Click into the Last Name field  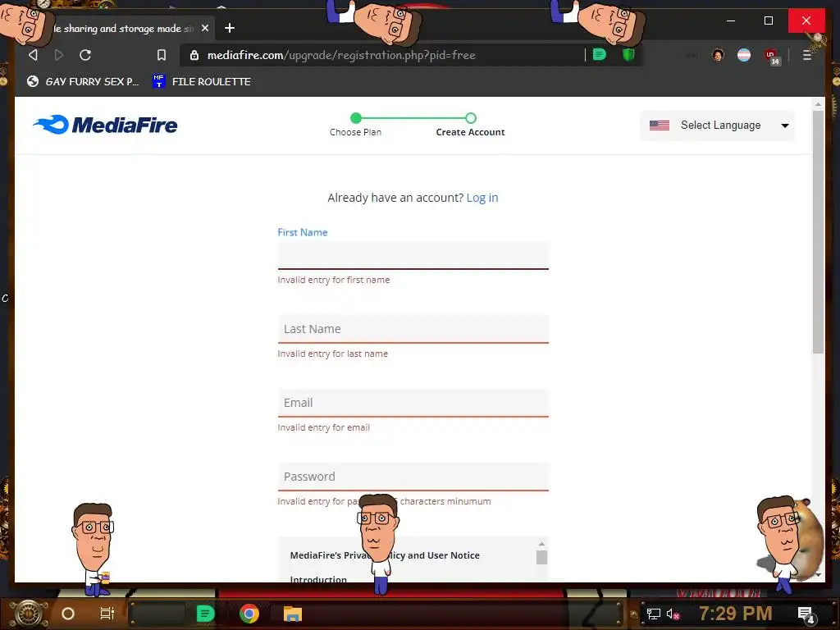413,329
